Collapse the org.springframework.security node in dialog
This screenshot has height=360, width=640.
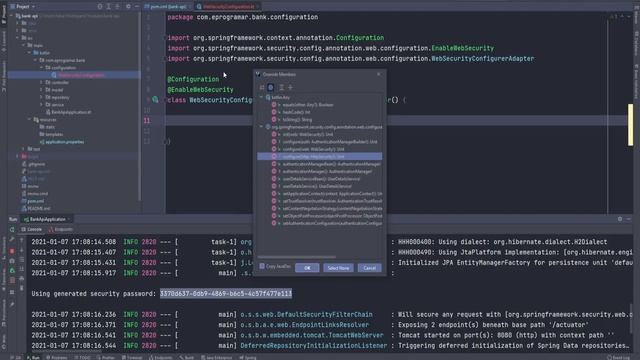(261, 127)
